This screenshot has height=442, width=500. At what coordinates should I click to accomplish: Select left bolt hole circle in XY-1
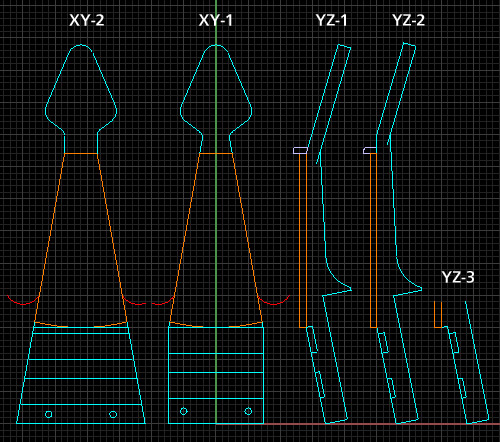[x=184, y=411]
